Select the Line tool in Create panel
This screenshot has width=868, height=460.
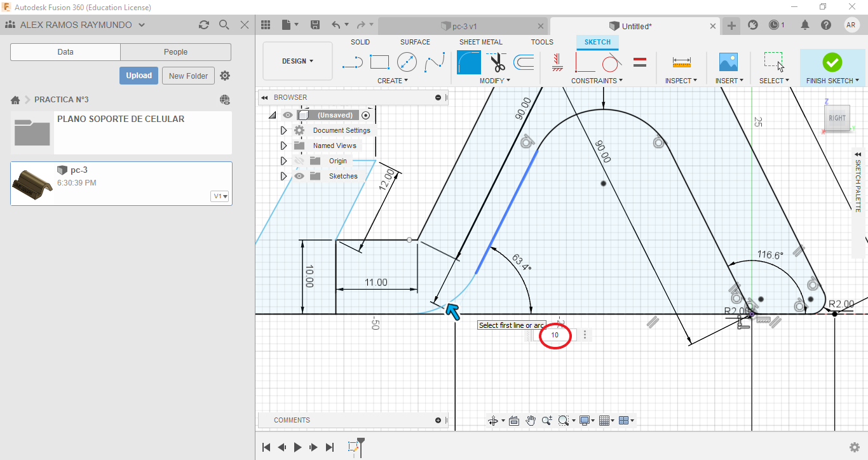(x=352, y=62)
